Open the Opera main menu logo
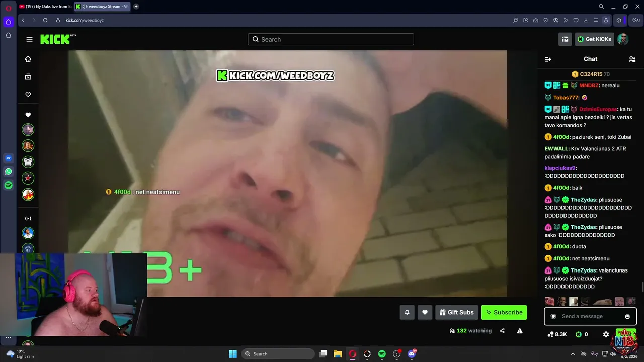The width and height of the screenshot is (644, 362). pos(8,8)
